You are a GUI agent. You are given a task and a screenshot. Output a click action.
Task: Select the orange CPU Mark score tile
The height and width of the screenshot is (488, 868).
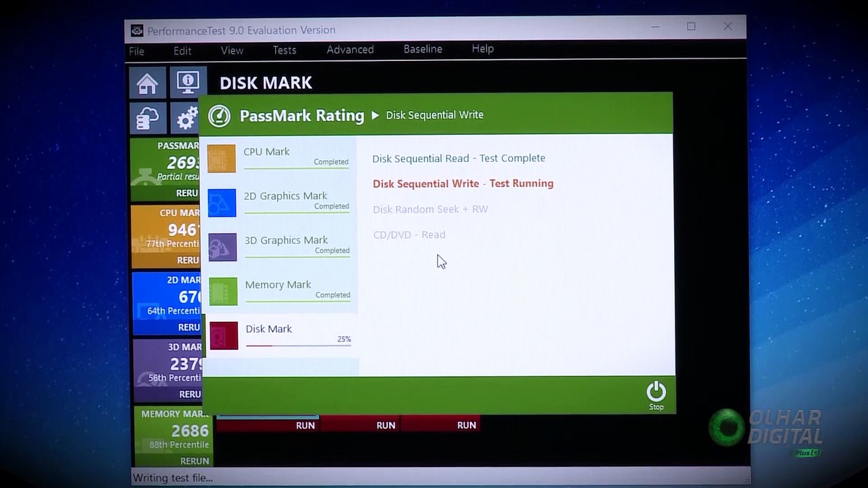(165, 236)
